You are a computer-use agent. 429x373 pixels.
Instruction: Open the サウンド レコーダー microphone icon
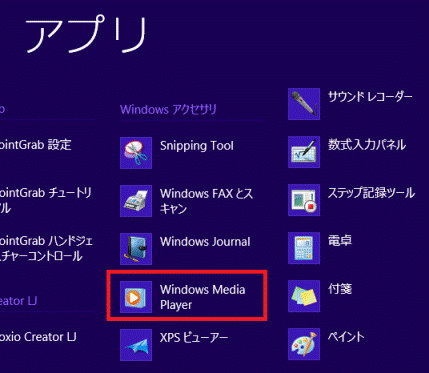coord(304,104)
